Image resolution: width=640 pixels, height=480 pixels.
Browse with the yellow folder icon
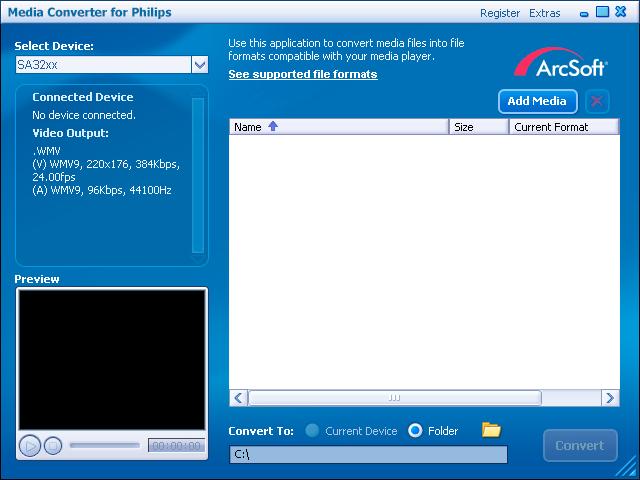tap(491, 430)
